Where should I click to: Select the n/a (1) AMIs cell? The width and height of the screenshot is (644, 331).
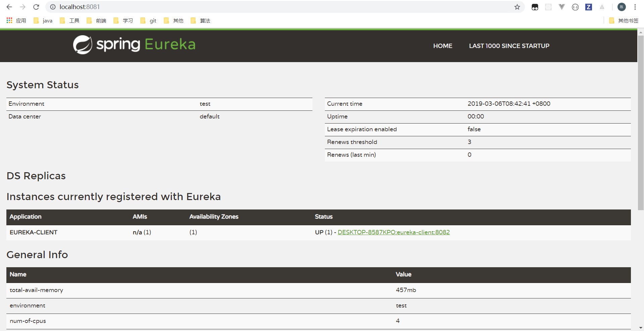point(142,232)
